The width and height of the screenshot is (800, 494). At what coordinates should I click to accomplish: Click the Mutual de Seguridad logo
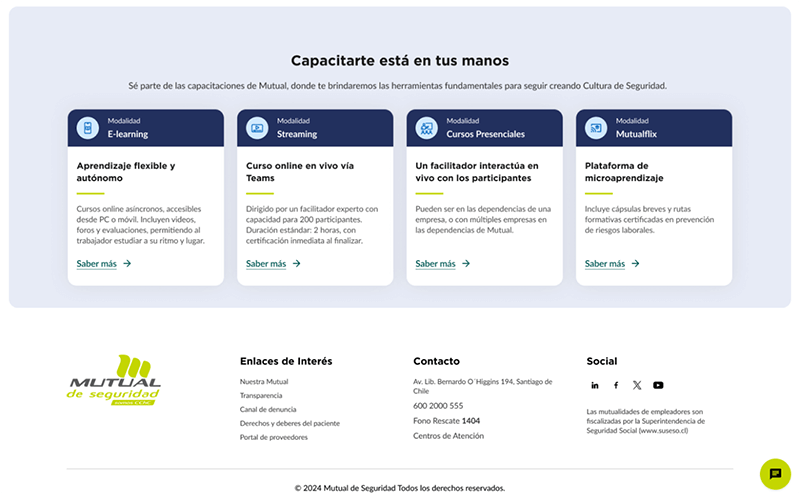[114, 380]
